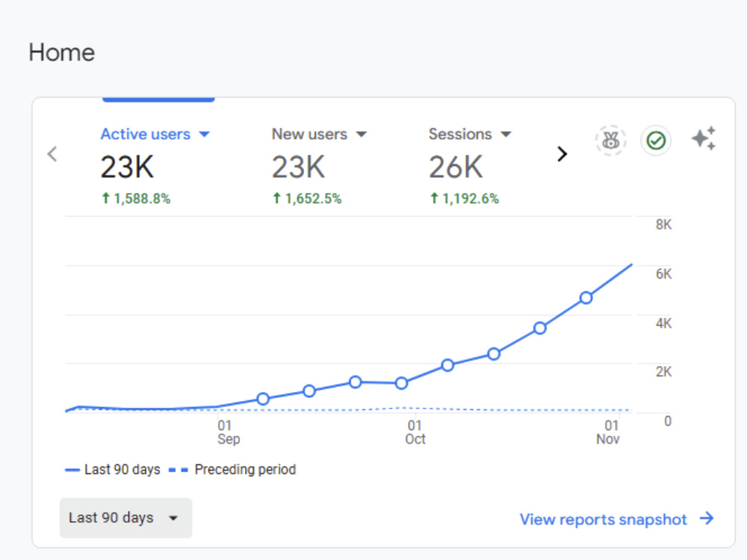Click the highest data point circle on chart
747x560 pixels.
[586, 298]
